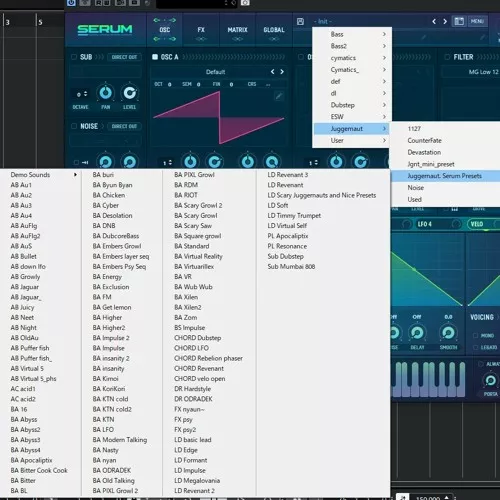The image size is (500, 500).
Task: Switch to the GLOBAL tab
Action: 274,30
